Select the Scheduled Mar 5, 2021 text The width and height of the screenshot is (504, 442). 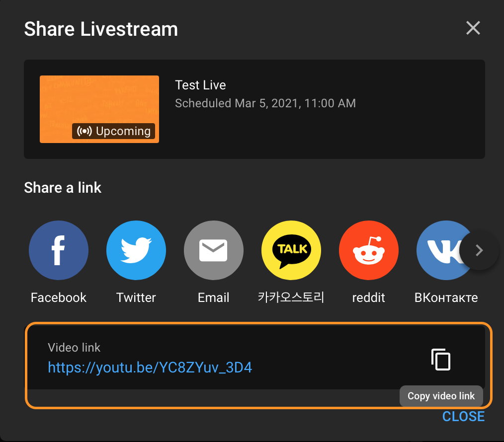(x=265, y=103)
